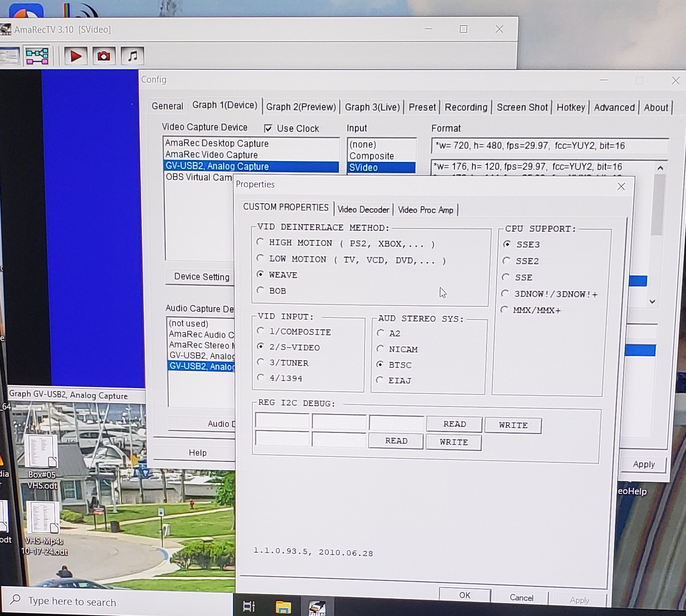Screen dimensions: 686x616
Task: Click the first I2C debug input field
Action: (x=282, y=421)
